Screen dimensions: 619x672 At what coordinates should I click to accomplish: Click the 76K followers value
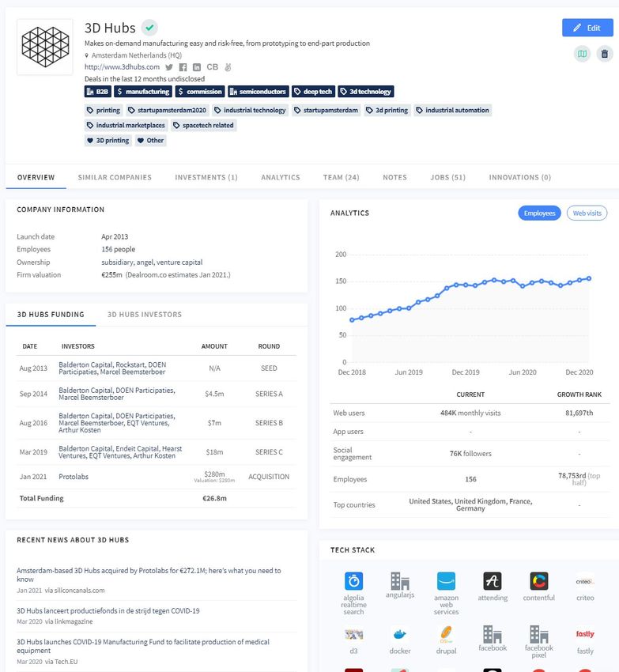[470, 454]
